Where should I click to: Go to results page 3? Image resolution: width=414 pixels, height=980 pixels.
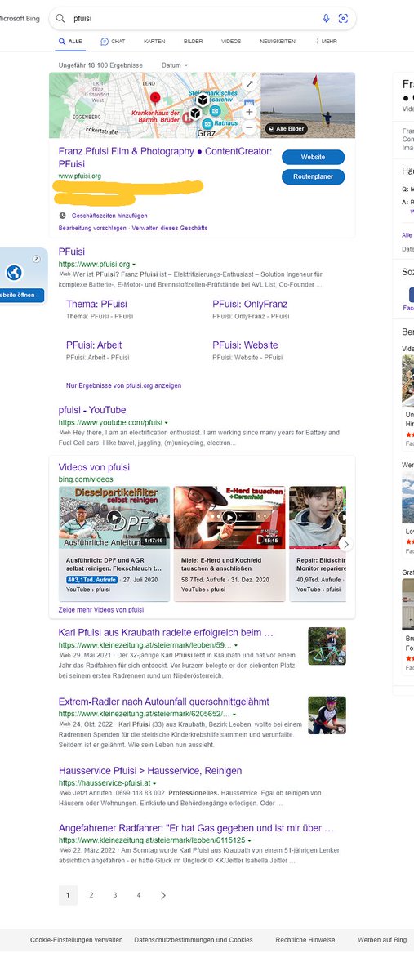[x=115, y=895]
